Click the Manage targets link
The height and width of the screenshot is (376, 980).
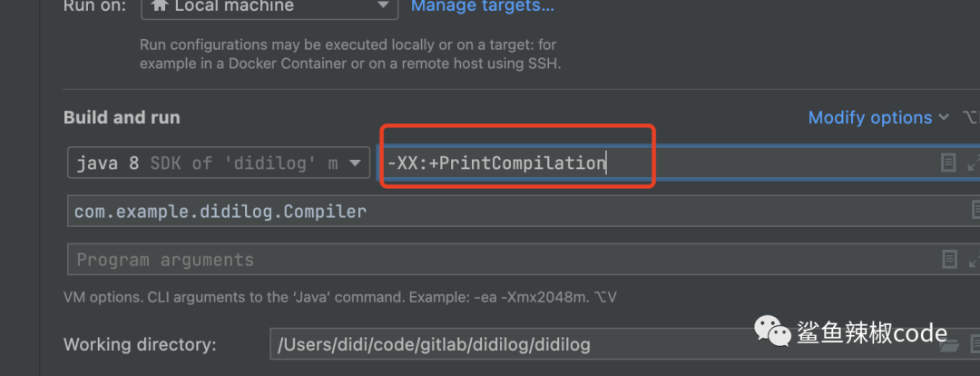pyautogui.click(x=483, y=6)
